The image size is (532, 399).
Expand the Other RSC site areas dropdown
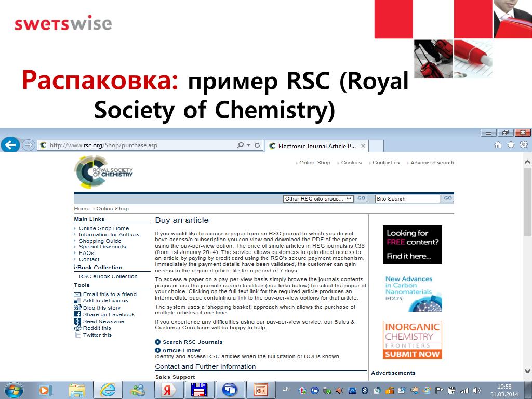[x=318, y=199]
